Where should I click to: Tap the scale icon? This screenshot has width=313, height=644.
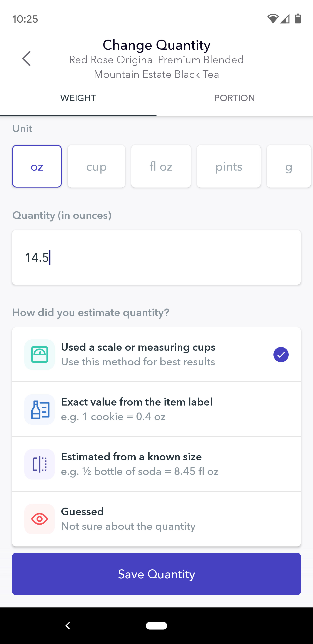click(x=40, y=354)
